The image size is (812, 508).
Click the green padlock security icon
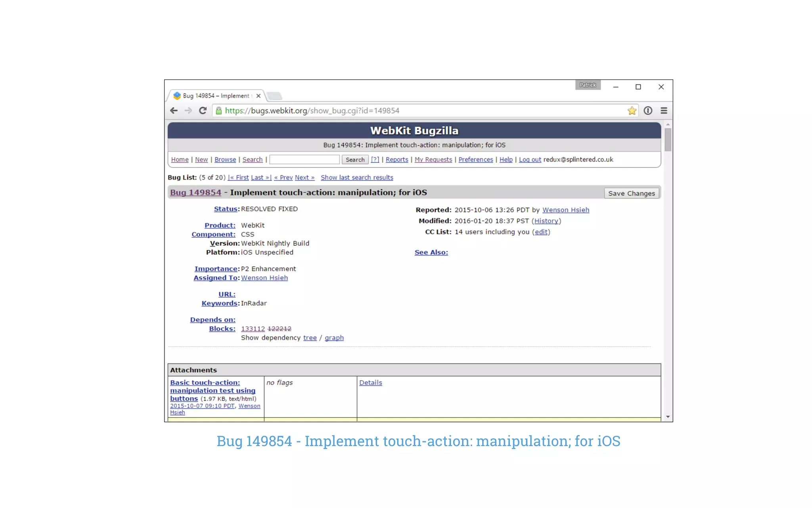[218, 111]
